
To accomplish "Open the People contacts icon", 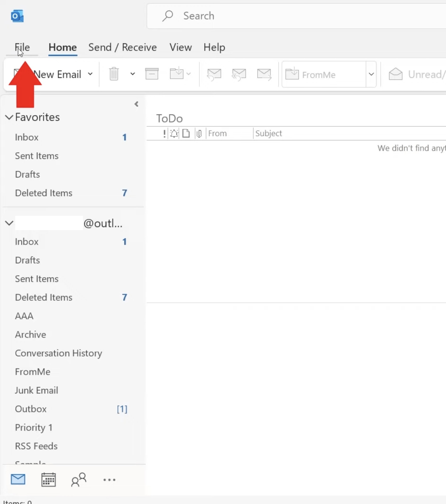I will coord(79,480).
